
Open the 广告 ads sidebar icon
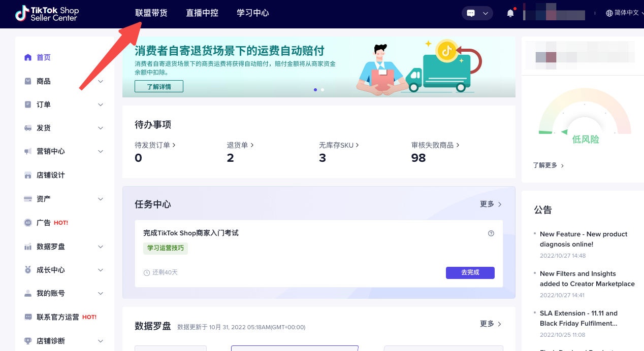click(28, 222)
